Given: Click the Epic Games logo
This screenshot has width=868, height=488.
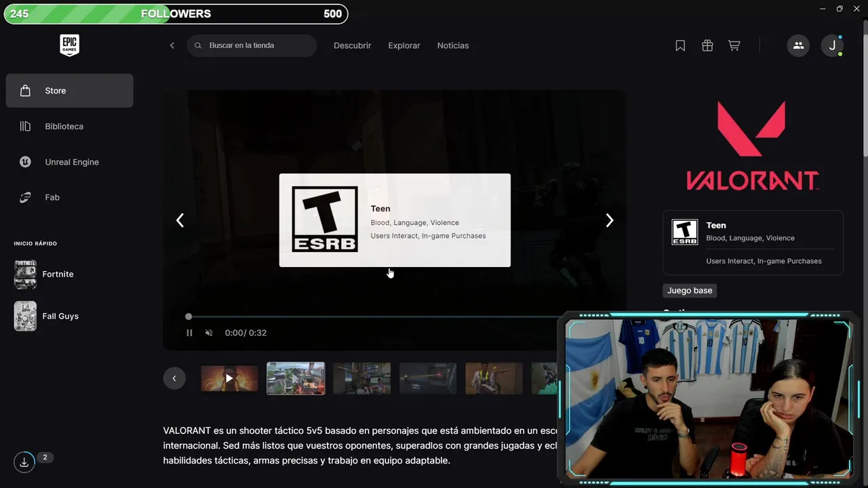Looking at the screenshot, I should tap(69, 45).
